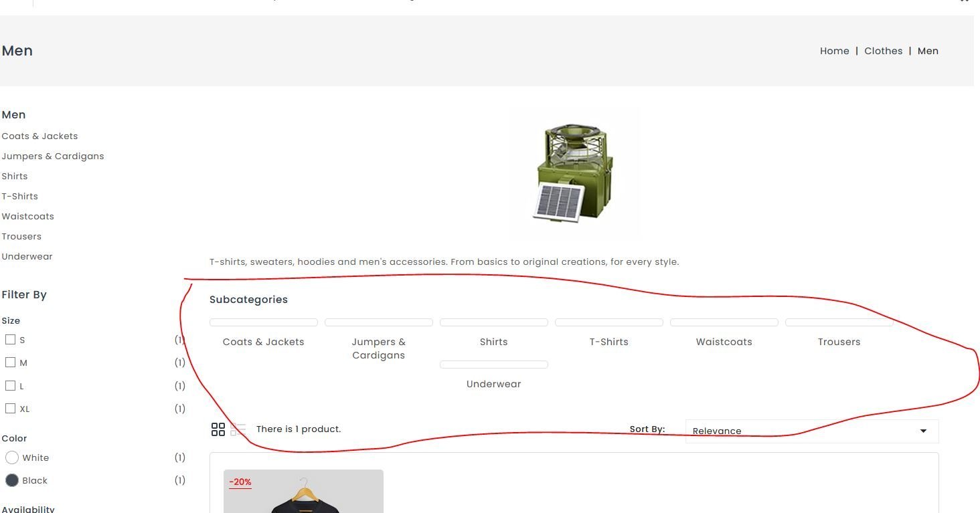Viewport: 980px width, 513px height.
Task: Select the Black color swatch
Action: click(x=11, y=480)
